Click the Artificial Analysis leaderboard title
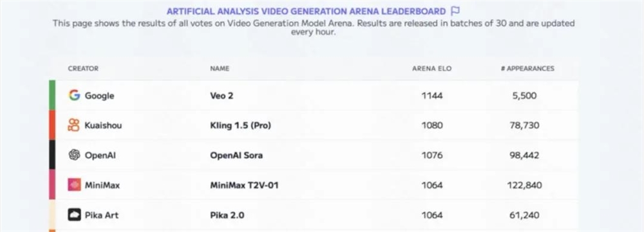 click(x=306, y=12)
